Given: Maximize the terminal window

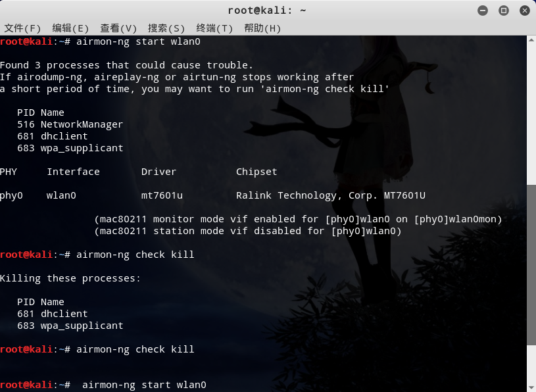Looking at the screenshot, I should point(504,11).
